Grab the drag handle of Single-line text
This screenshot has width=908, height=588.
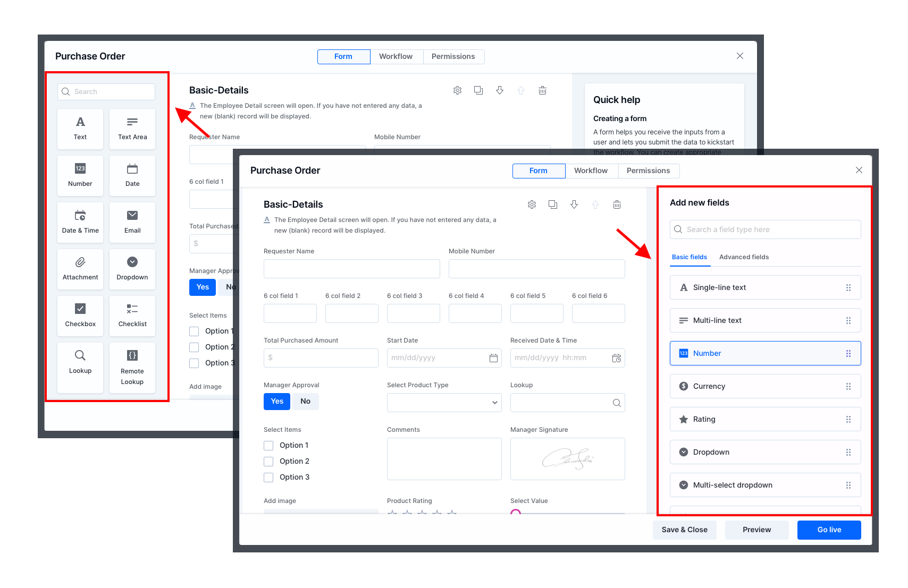click(848, 287)
